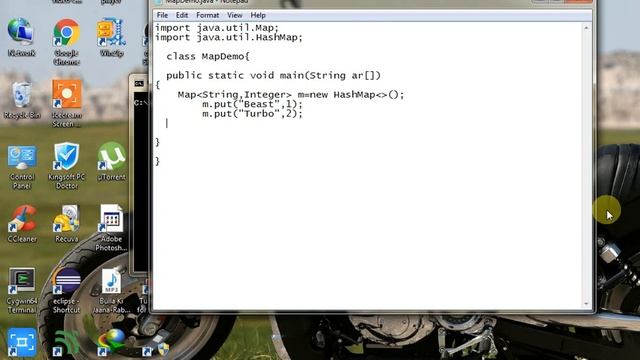Click the m.put("Beast",1); line

coord(252,104)
